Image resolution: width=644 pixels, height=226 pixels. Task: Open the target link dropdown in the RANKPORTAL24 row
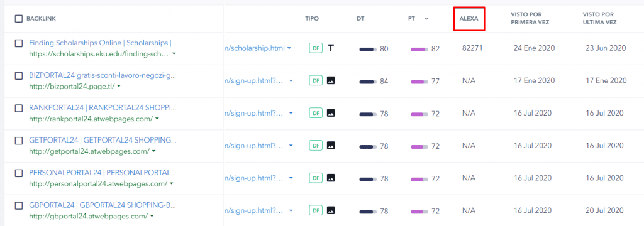[291, 113]
